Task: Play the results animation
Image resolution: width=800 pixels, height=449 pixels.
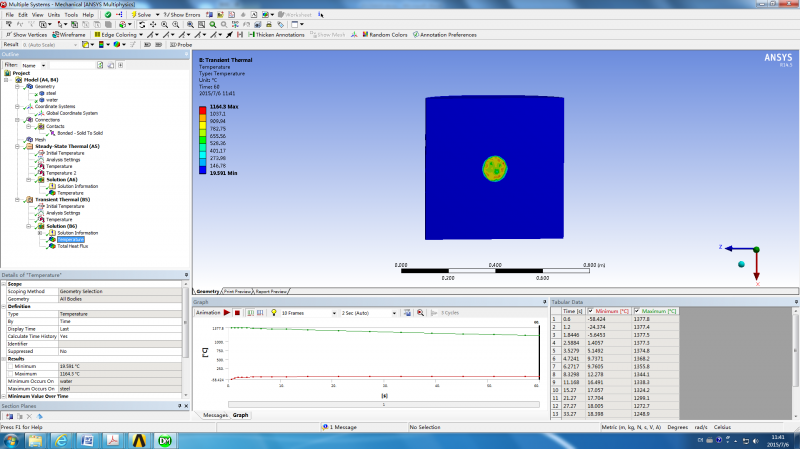Action: 227,313
